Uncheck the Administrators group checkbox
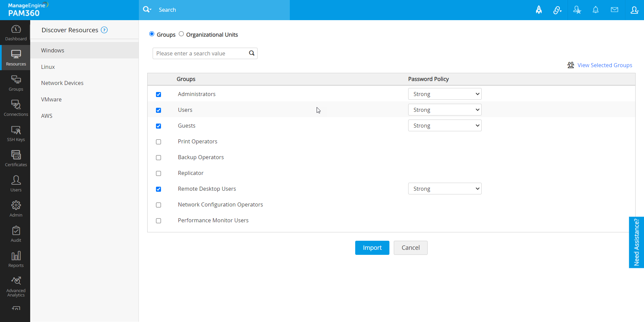The height and width of the screenshot is (322, 644). point(159,94)
